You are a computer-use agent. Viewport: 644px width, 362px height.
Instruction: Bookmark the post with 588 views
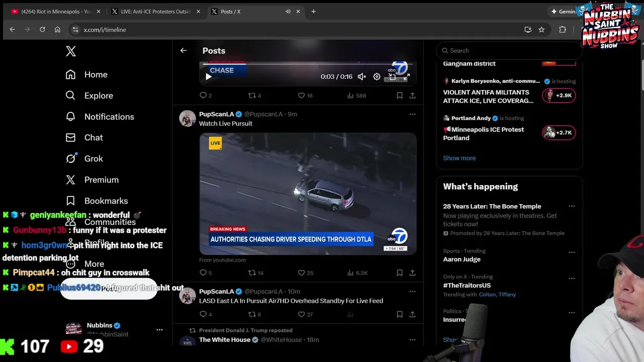click(x=399, y=96)
